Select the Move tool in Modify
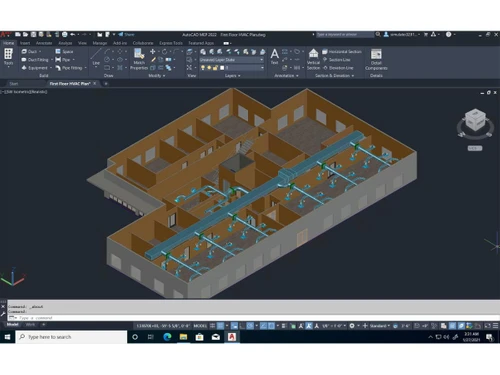 (153, 51)
